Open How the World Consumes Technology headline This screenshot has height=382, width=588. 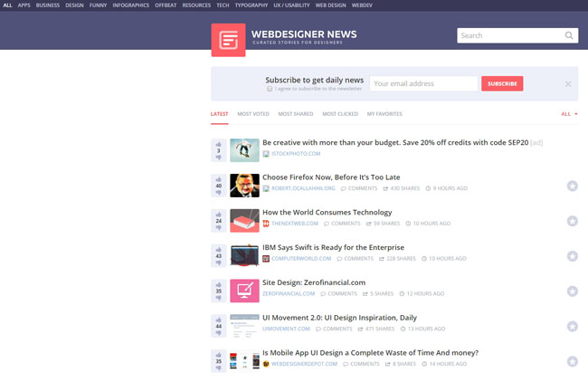pyautogui.click(x=327, y=213)
